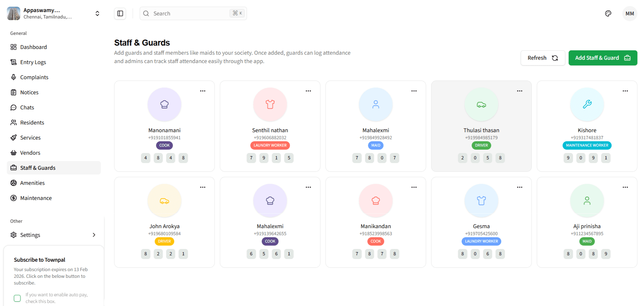Open the Entry Logs section
The width and height of the screenshot is (644, 306).
[33, 62]
